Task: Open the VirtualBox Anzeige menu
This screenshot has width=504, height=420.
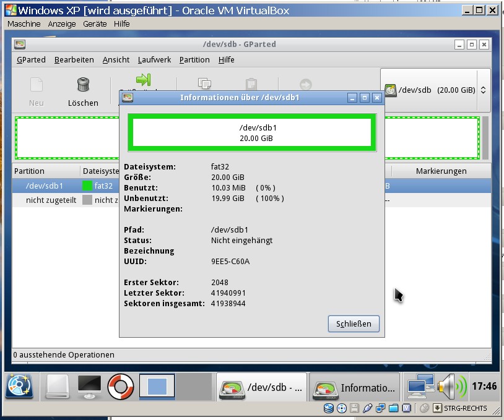Action: point(62,24)
